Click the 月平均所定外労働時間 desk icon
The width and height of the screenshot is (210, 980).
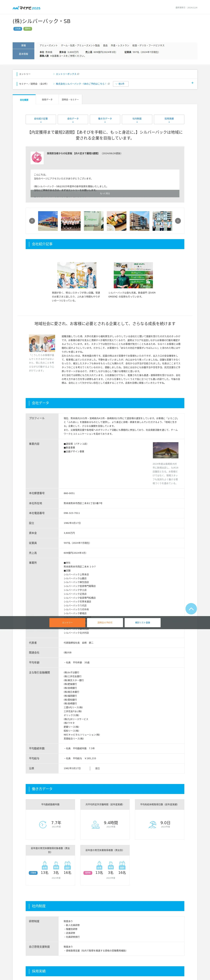(x=96, y=824)
